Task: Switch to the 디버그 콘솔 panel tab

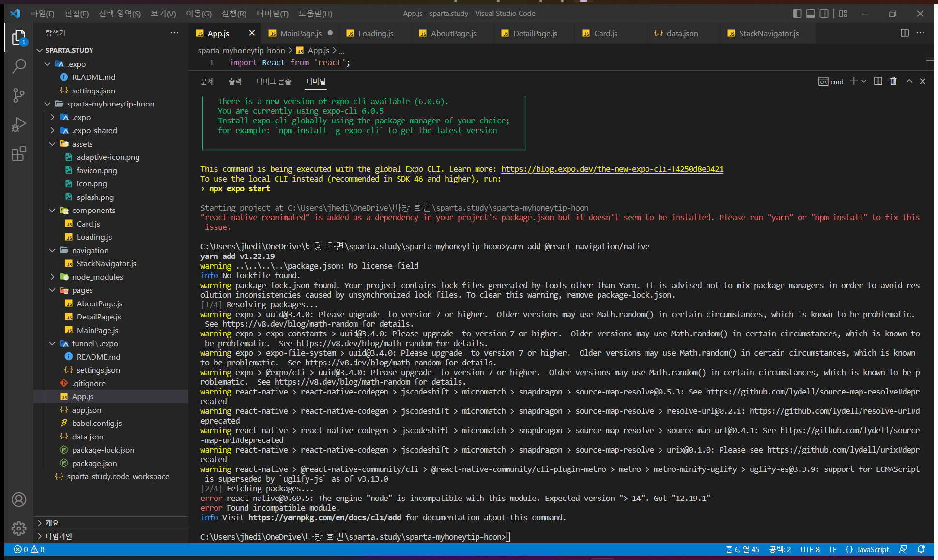Action: pyautogui.click(x=274, y=81)
